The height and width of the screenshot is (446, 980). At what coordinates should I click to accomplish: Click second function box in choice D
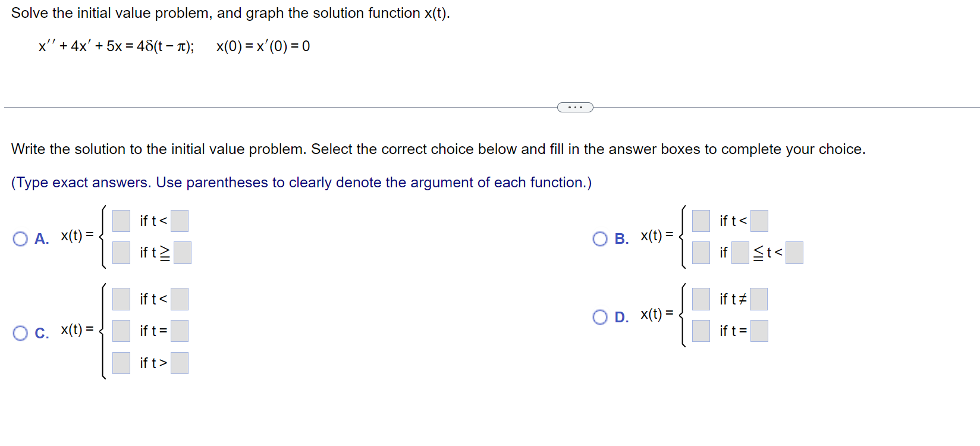tap(701, 331)
